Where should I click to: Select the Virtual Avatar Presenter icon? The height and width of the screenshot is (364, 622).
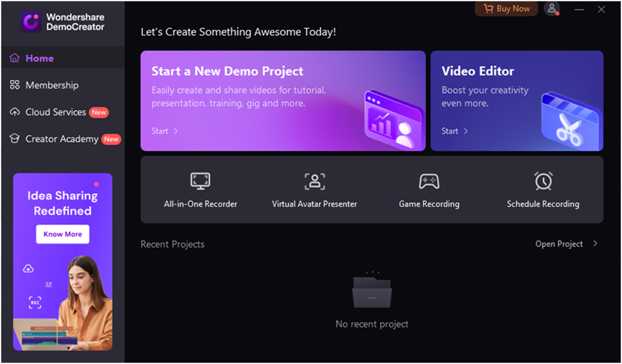point(314,181)
